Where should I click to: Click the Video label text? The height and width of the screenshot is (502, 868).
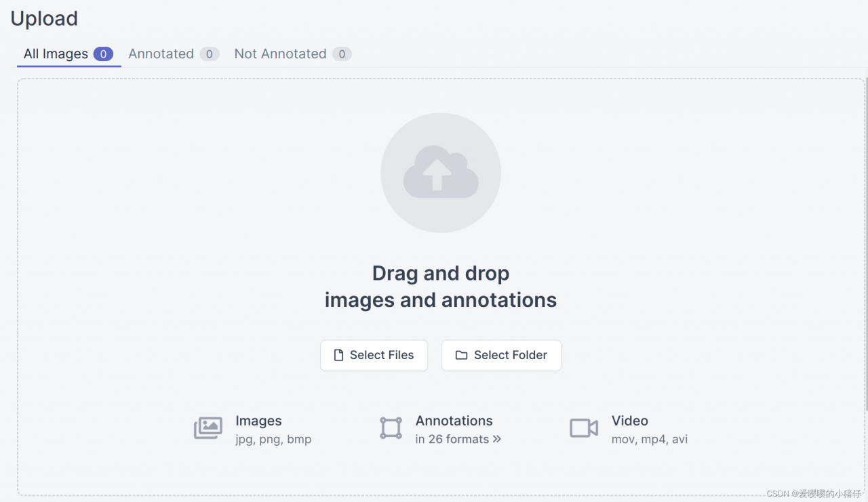(x=629, y=421)
